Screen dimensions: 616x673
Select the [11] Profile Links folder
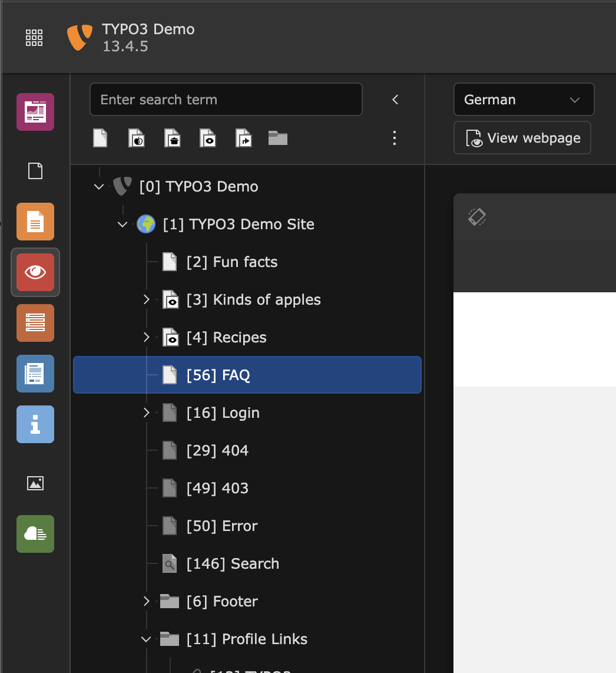tap(247, 639)
